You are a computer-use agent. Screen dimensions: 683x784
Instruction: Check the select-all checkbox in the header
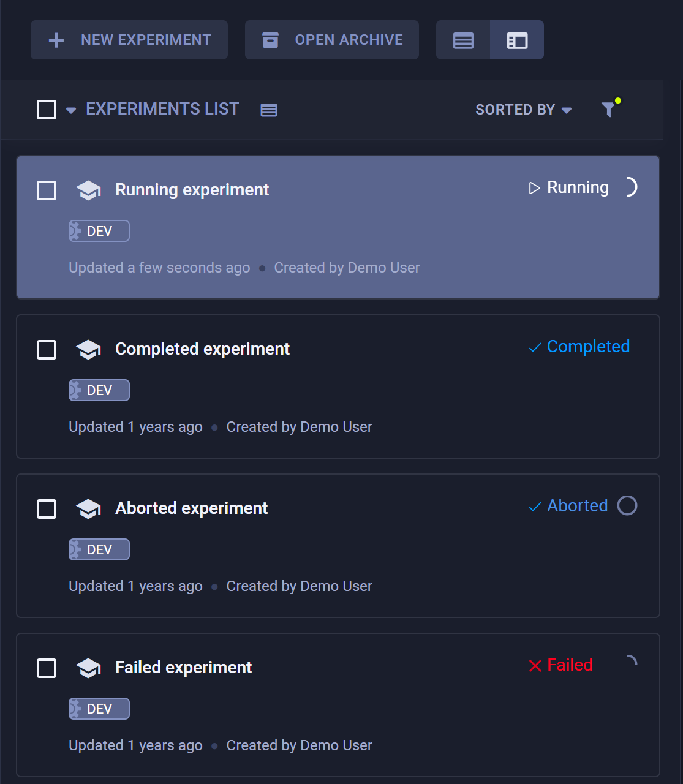click(x=46, y=109)
